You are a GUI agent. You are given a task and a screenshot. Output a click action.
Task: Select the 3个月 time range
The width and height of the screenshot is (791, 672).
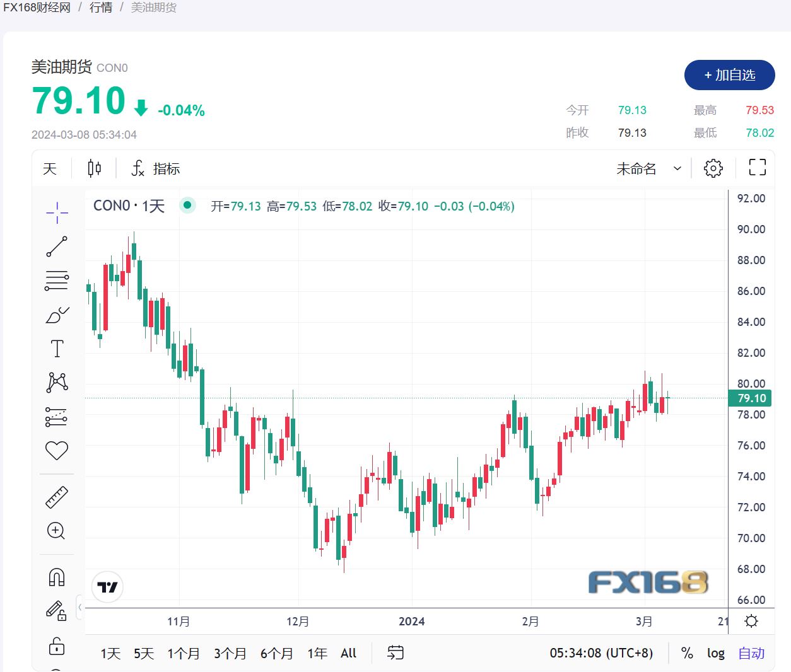230,653
